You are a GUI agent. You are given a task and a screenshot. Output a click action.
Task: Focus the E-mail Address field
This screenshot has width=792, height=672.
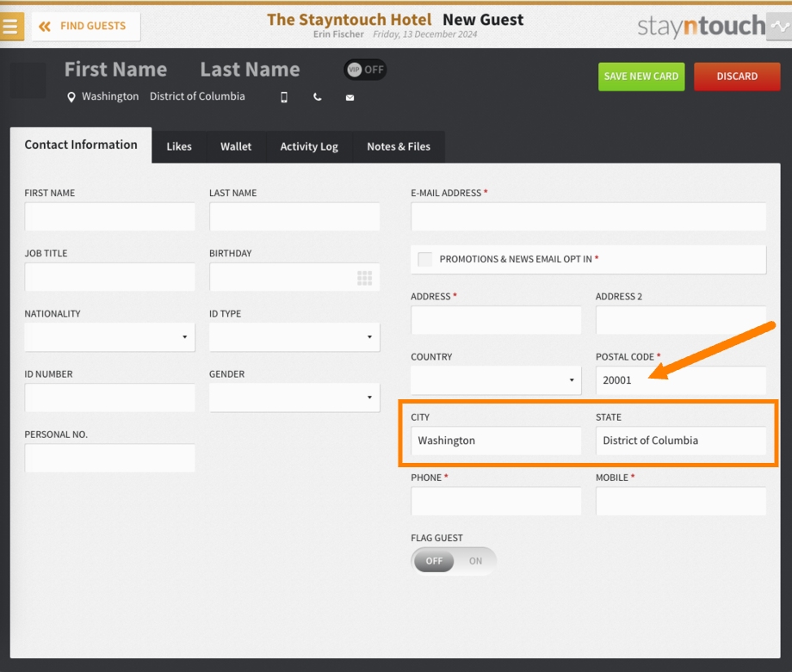coord(589,217)
